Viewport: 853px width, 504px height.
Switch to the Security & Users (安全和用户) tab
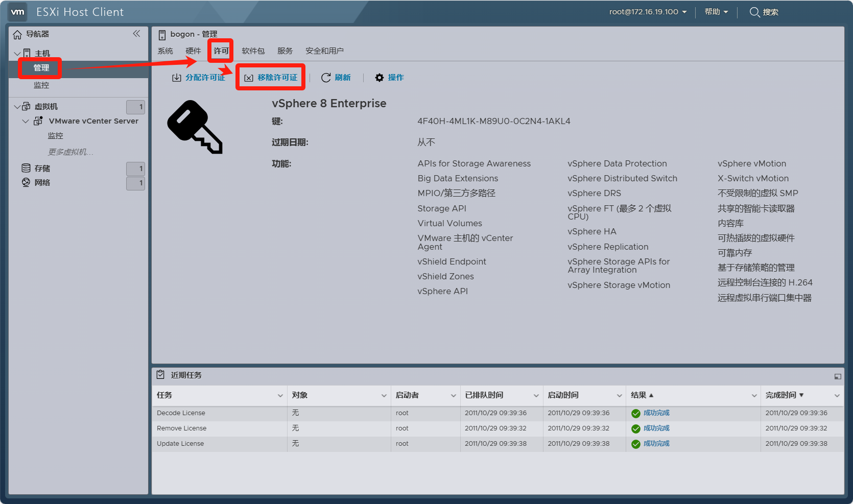click(324, 51)
